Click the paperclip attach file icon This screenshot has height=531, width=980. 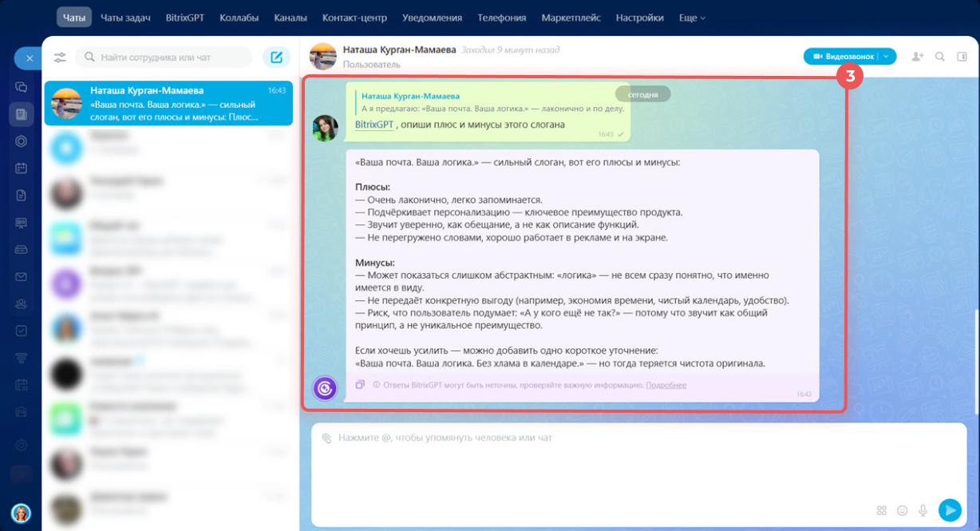point(326,438)
